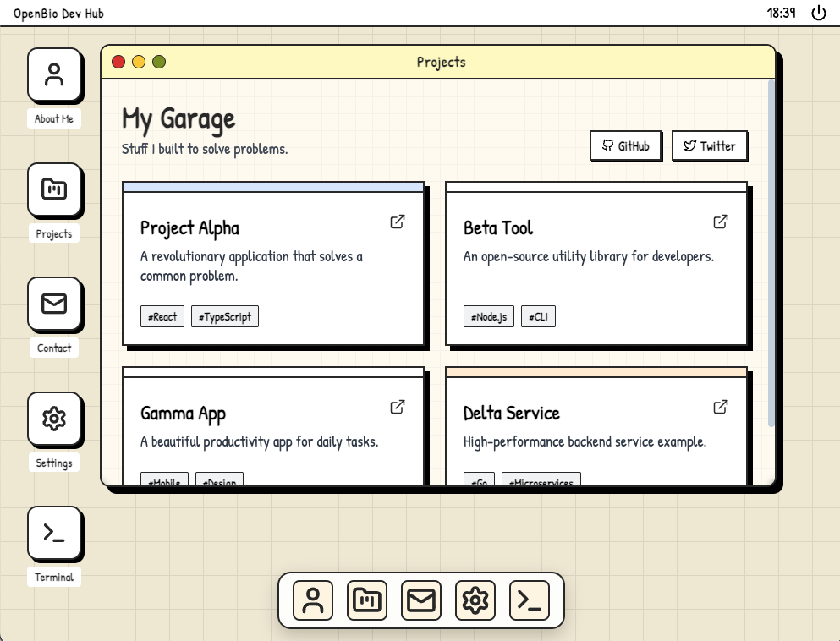
Task: Click the #Node.js tag on Beta Tool
Action: click(488, 316)
